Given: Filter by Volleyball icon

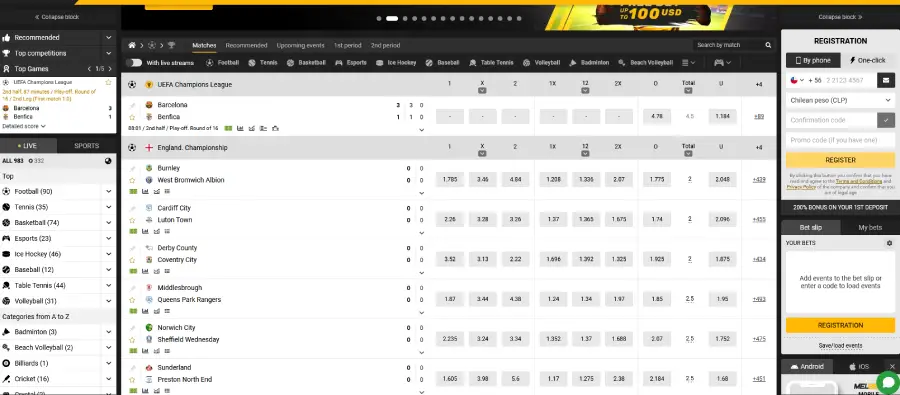Looking at the screenshot, I should pyautogui.click(x=527, y=63).
